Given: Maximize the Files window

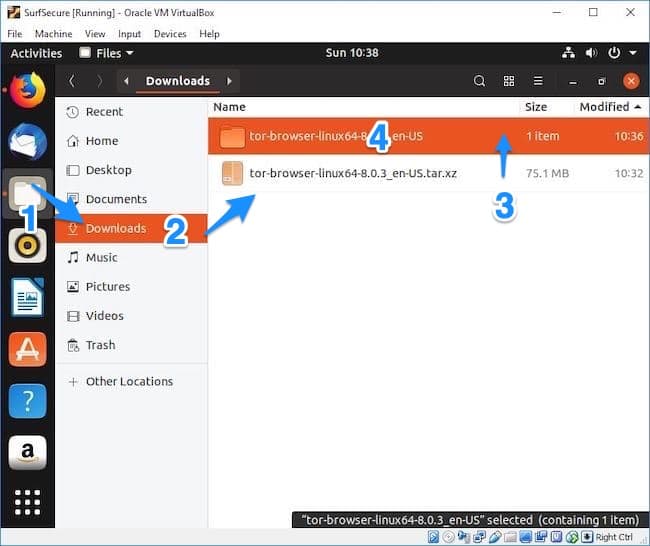Looking at the screenshot, I should click(601, 81).
